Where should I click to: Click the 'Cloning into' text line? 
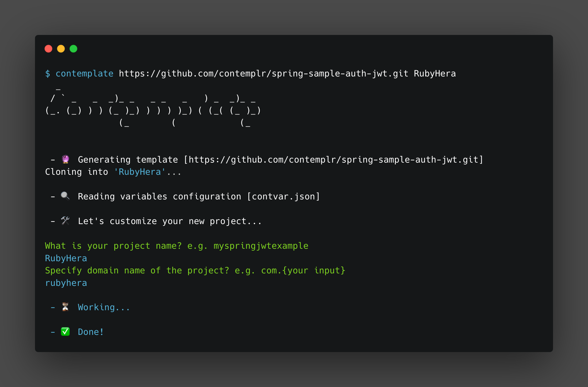[113, 172]
